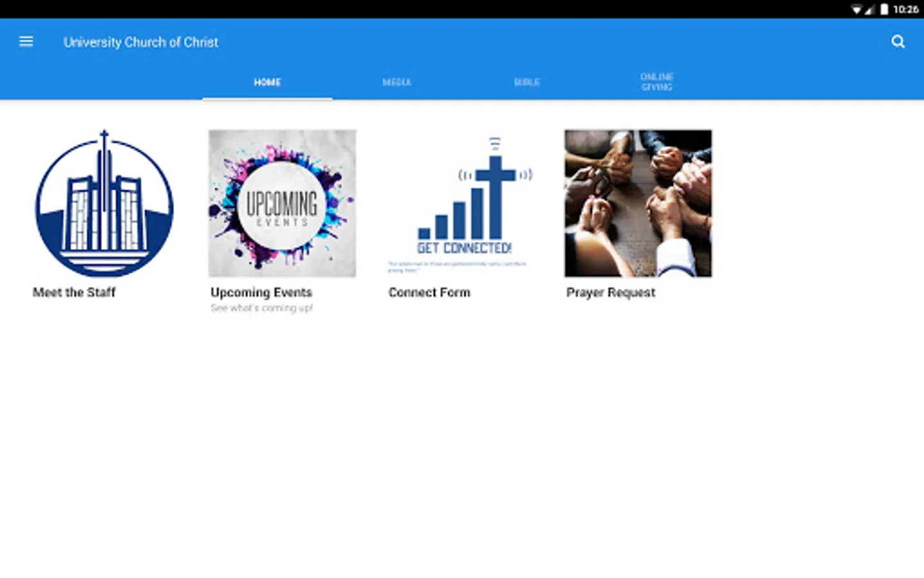Open the Upcoming Events splash image

pyautogui.click(x=282, y=204)
